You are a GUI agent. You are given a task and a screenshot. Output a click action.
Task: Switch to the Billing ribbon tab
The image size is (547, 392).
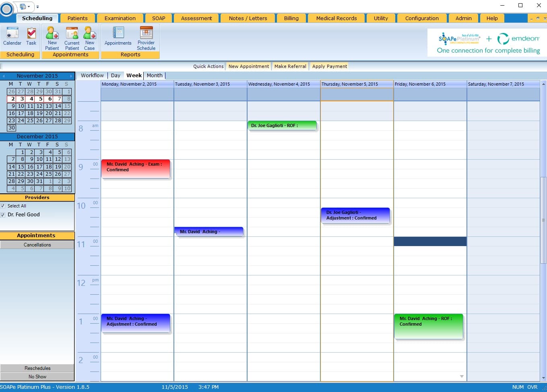[291, 18]
